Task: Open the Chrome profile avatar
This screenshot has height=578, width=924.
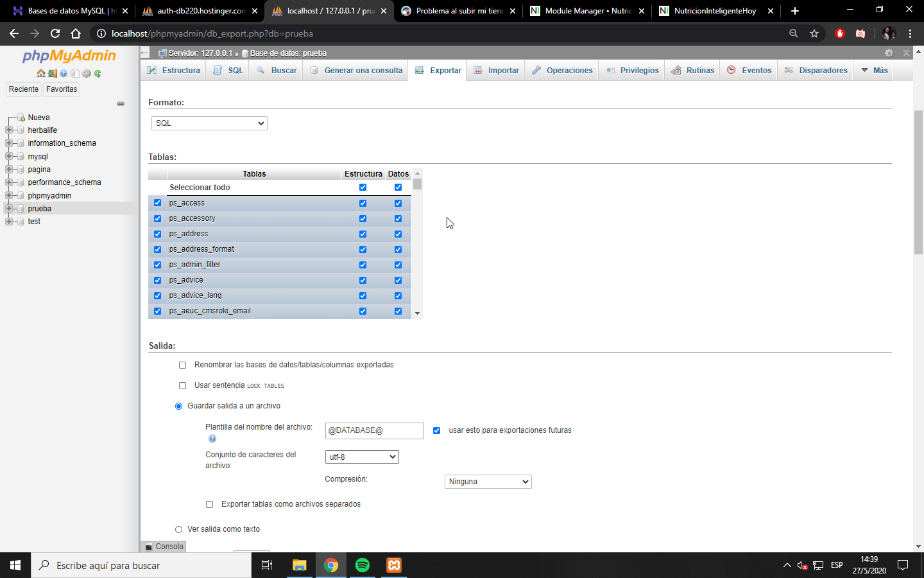Action: click(x=889, y=33)
